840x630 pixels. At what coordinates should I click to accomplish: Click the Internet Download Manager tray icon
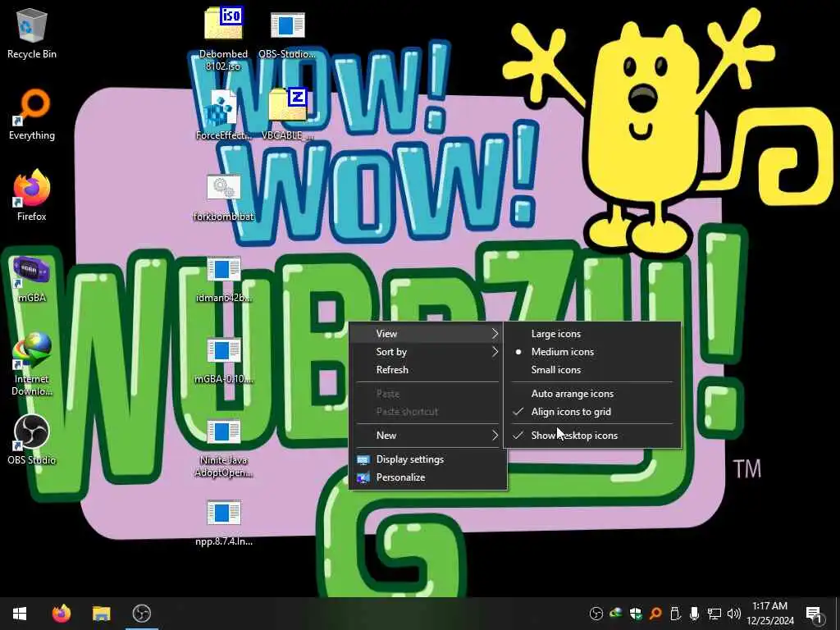[615, 614]
